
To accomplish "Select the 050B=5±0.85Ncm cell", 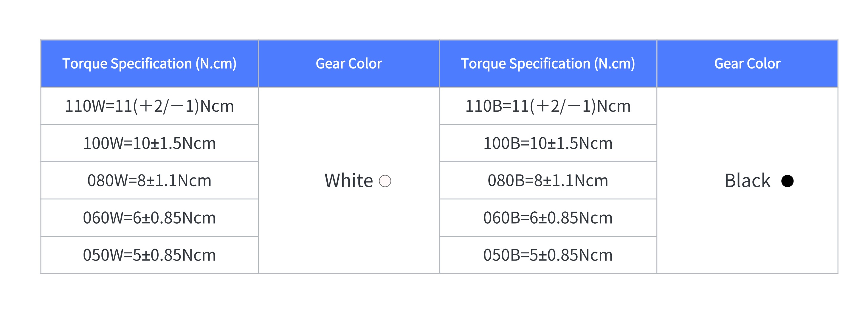I will 548,255.
